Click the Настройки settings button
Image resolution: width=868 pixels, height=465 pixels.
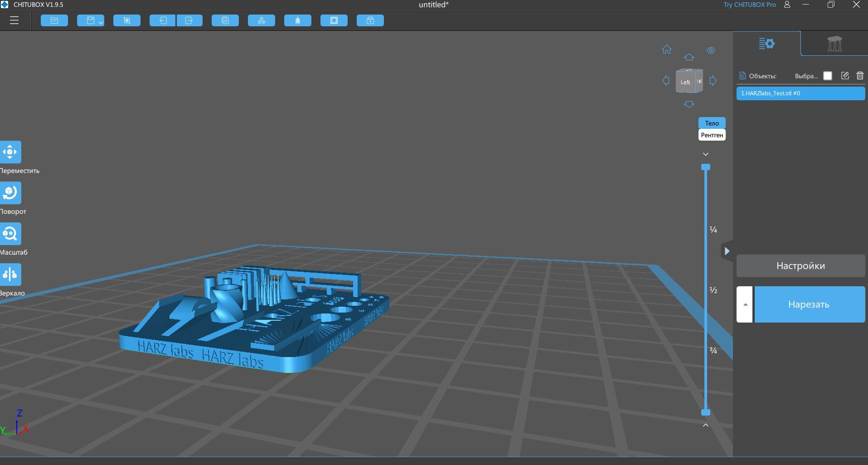800,266
